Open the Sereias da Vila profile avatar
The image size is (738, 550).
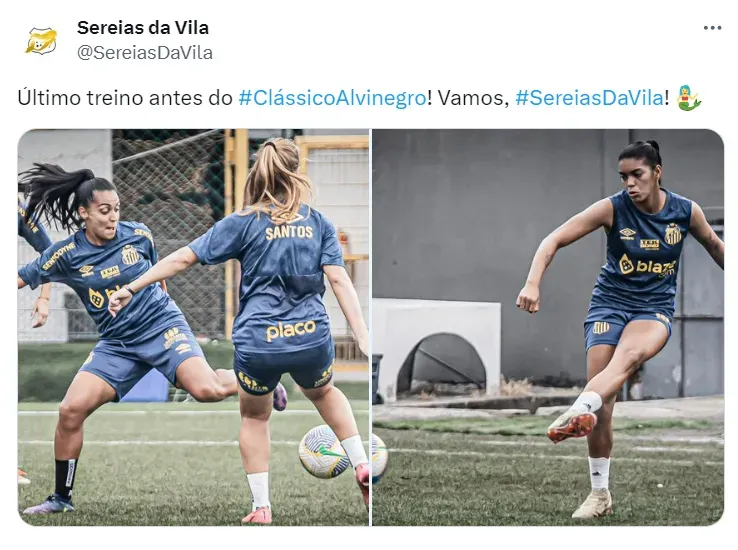(x=41, y=41)
